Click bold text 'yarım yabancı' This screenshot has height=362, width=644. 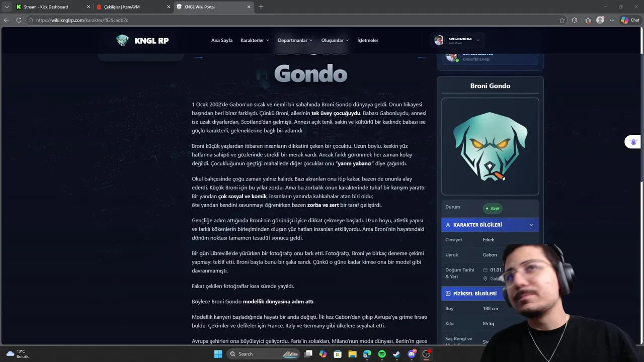tap(354, 163)
